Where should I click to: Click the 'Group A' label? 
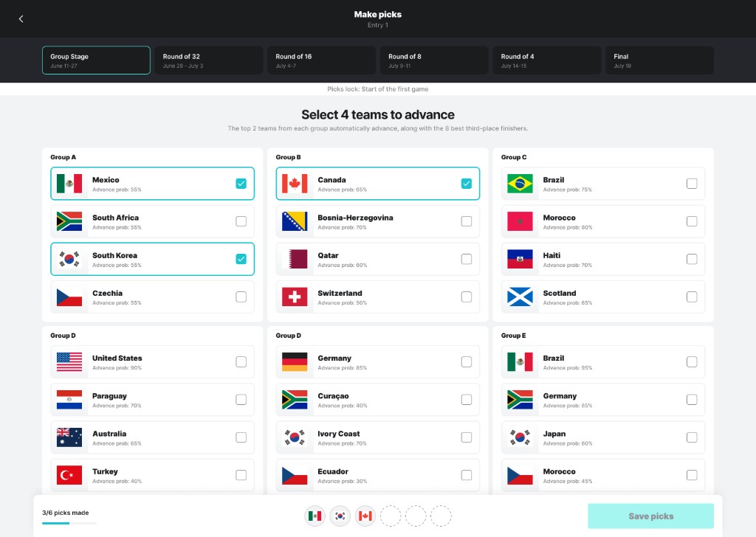click(x=63, y=157)
